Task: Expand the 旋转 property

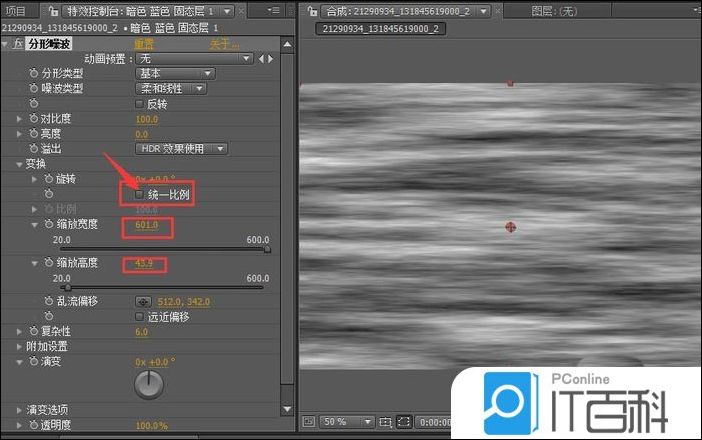Action: pos(34,179)
